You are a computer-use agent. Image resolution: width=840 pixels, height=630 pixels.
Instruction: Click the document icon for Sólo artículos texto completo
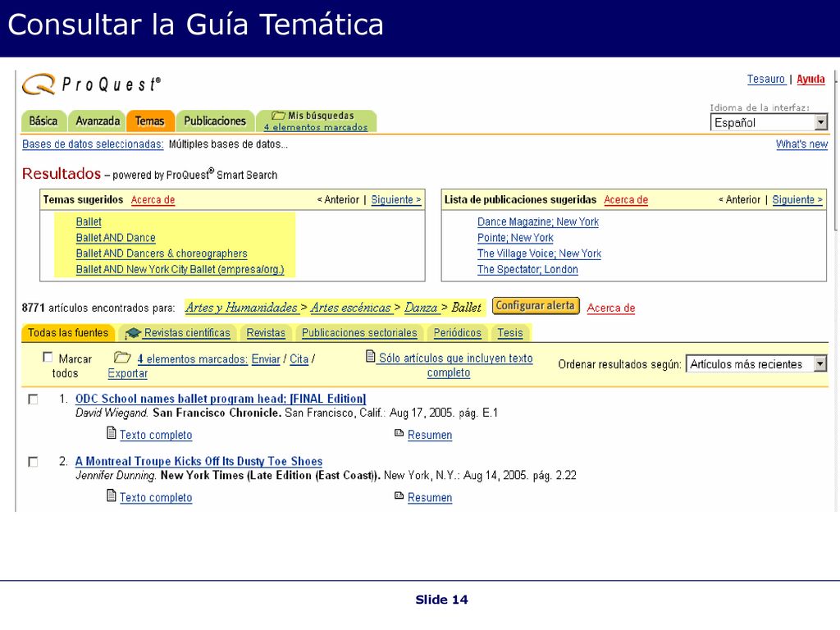point(370,356)
